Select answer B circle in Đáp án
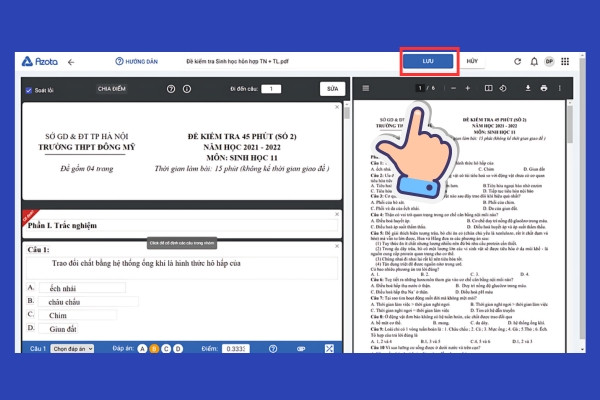Screen dimensions: 600x400 click(154, 349)
